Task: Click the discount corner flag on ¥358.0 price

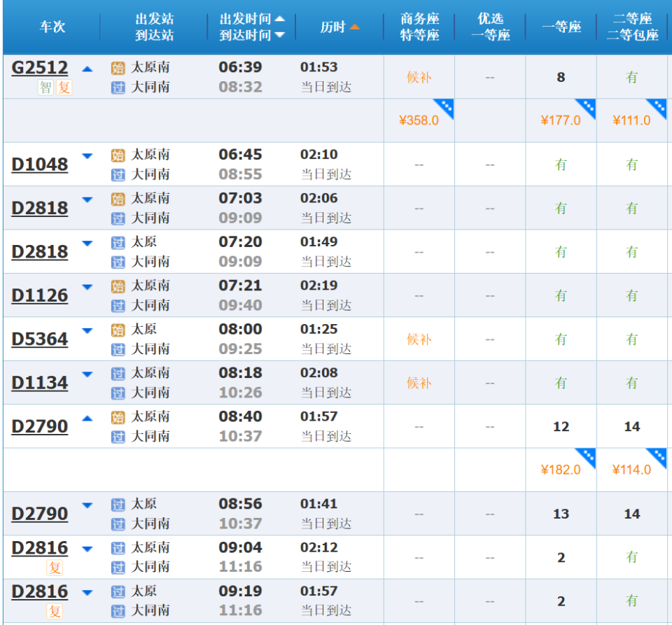Action: click(446, 106)
